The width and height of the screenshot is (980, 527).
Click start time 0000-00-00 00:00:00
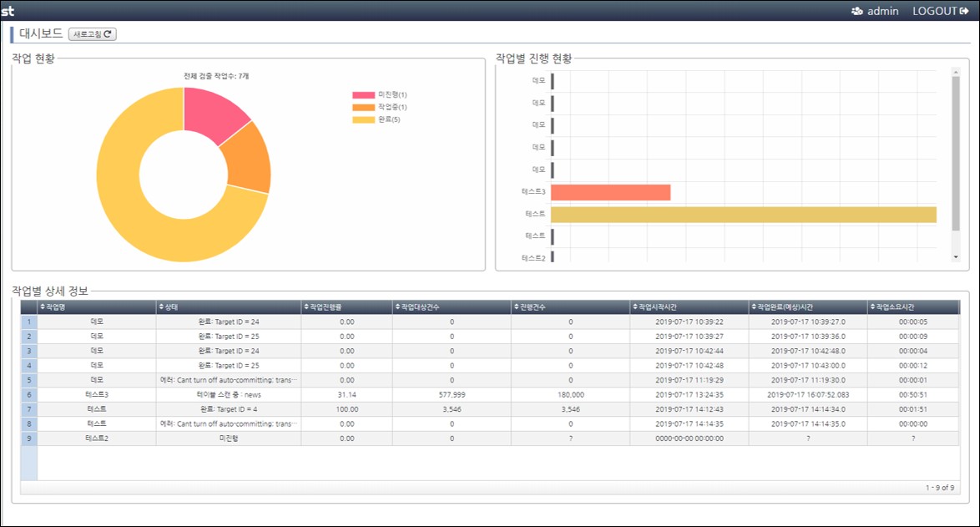pyautogui.click(x=690, y=438)
